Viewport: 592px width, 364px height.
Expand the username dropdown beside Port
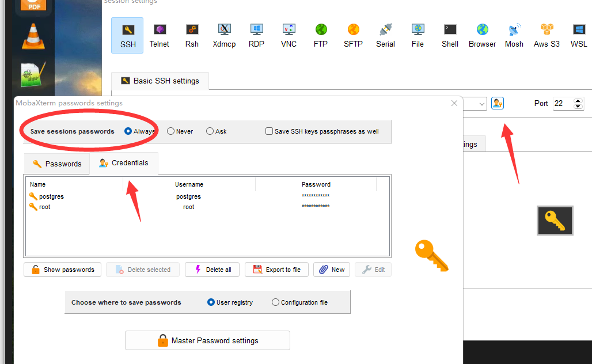tap(482, 104)
